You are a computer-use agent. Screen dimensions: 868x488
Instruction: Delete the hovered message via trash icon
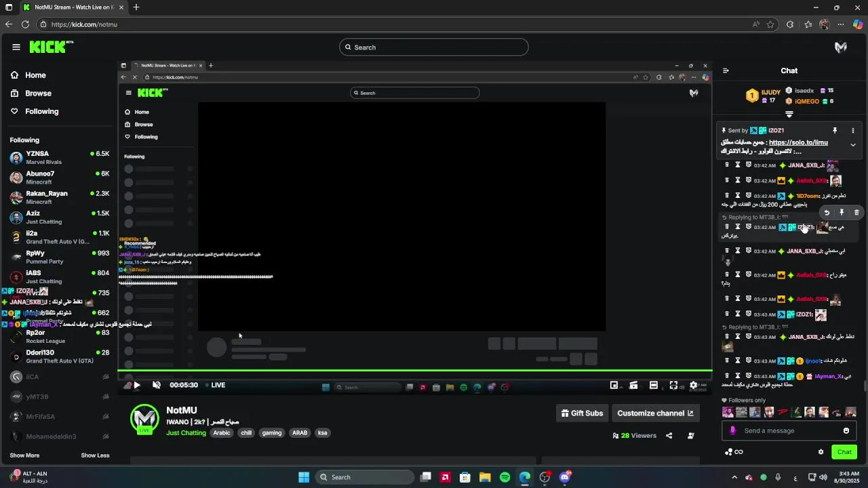(856, 213)
